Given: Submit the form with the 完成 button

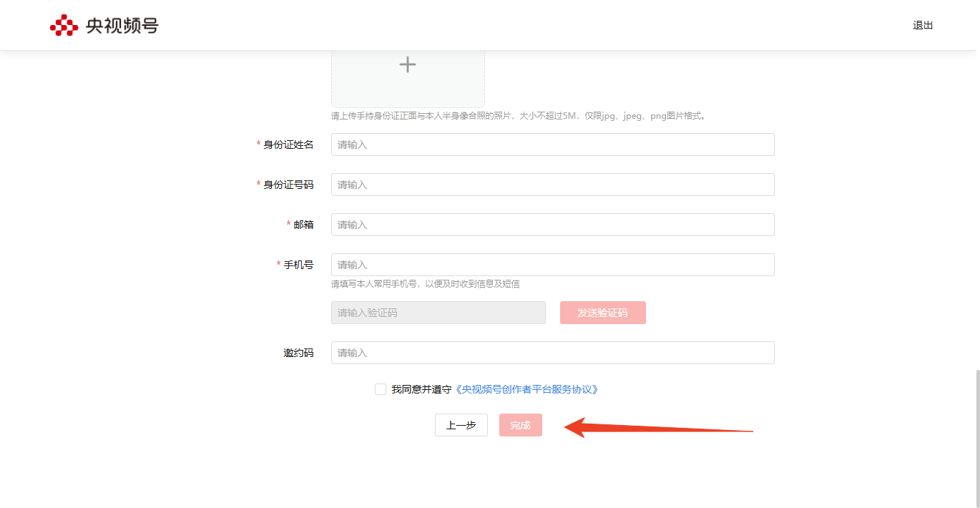Looking at the screenshot, I should pos(520,425).
